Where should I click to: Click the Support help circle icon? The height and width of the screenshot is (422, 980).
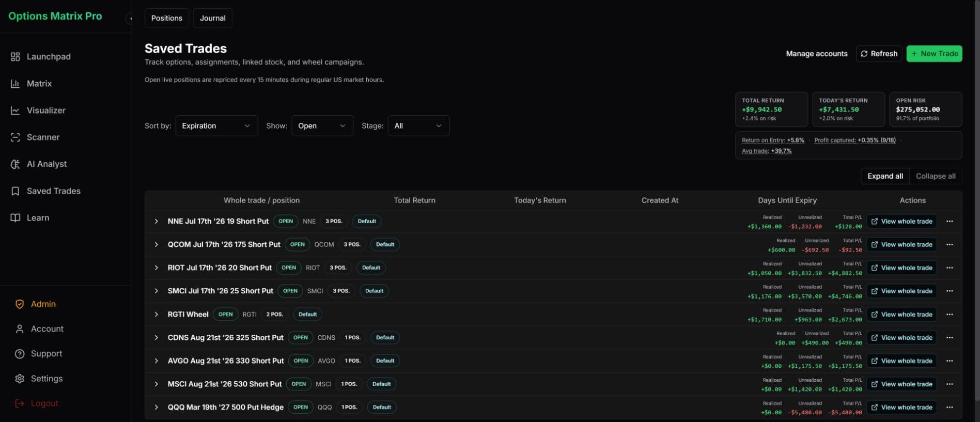(x=20, y=354)
